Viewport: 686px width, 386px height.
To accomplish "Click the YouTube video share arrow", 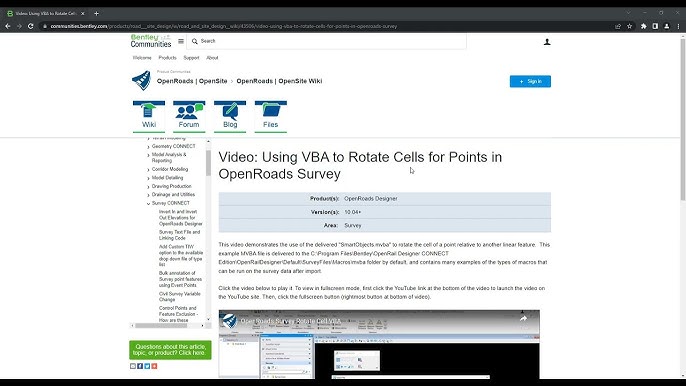I will pyautogui.click(x=523, y=319).
